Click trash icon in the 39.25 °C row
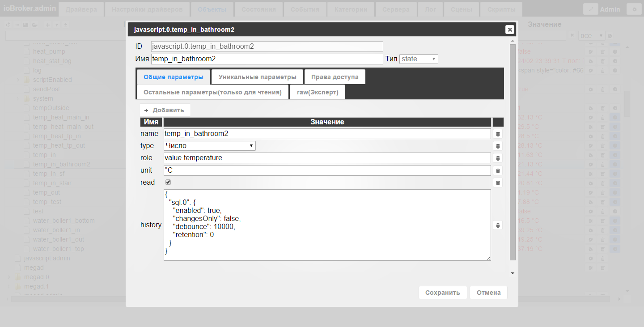 coord(603,230)
